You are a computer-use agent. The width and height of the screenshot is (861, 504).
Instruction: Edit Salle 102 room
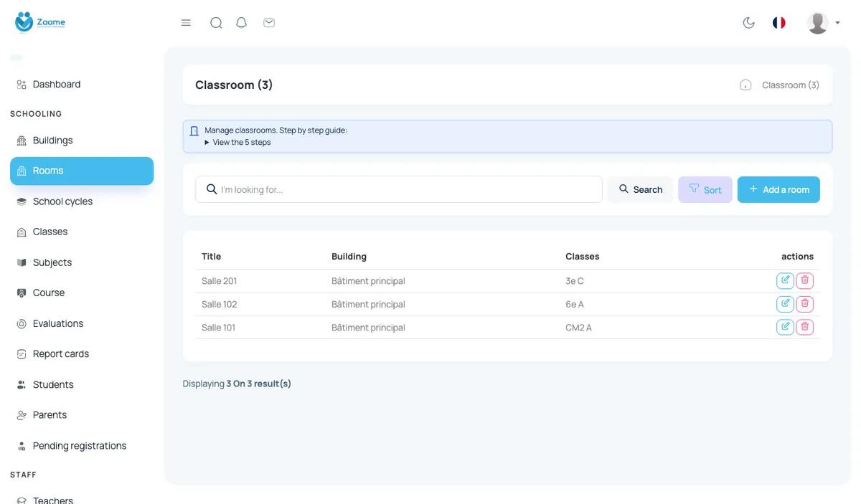[785, 304]
